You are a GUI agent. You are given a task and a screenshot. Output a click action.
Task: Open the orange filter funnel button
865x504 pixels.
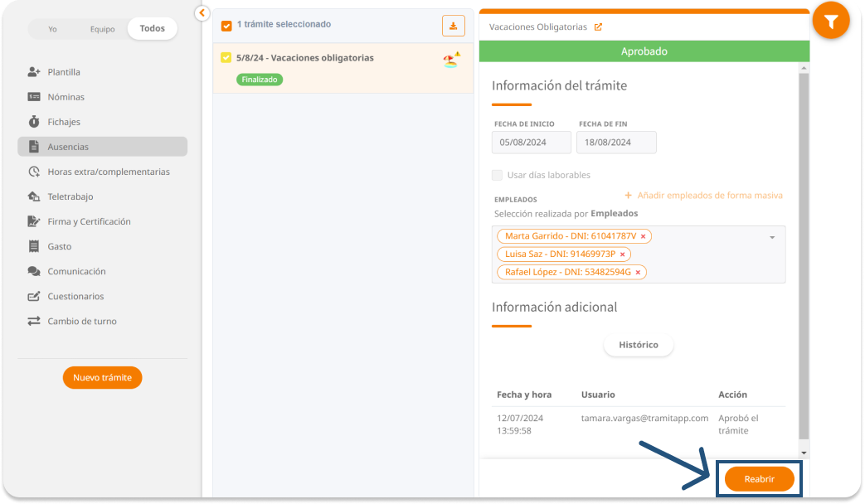tap(831, 22)
